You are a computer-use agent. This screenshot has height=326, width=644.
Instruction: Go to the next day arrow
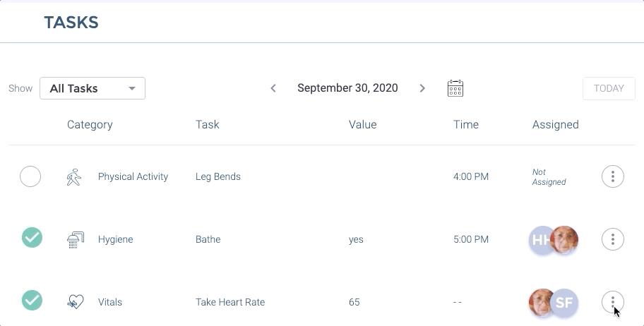422,88
